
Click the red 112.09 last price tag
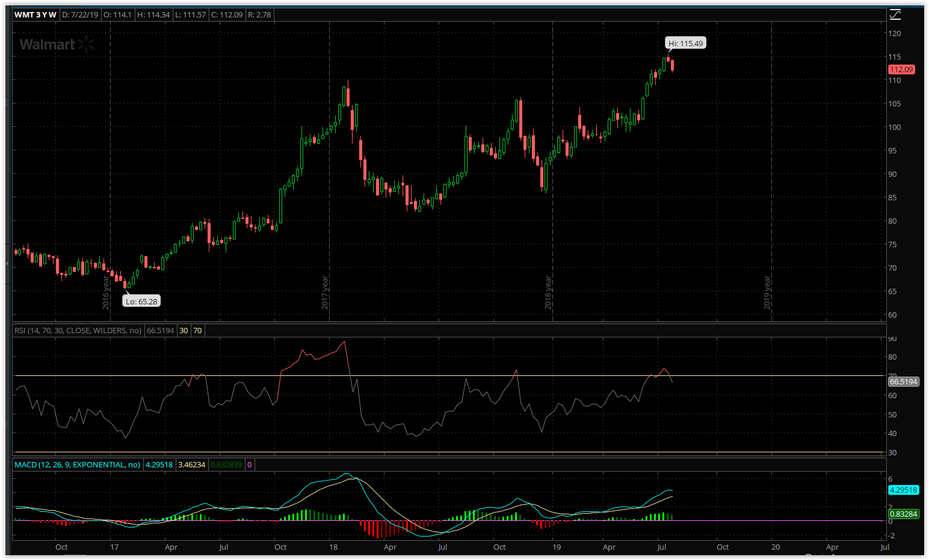901,69
